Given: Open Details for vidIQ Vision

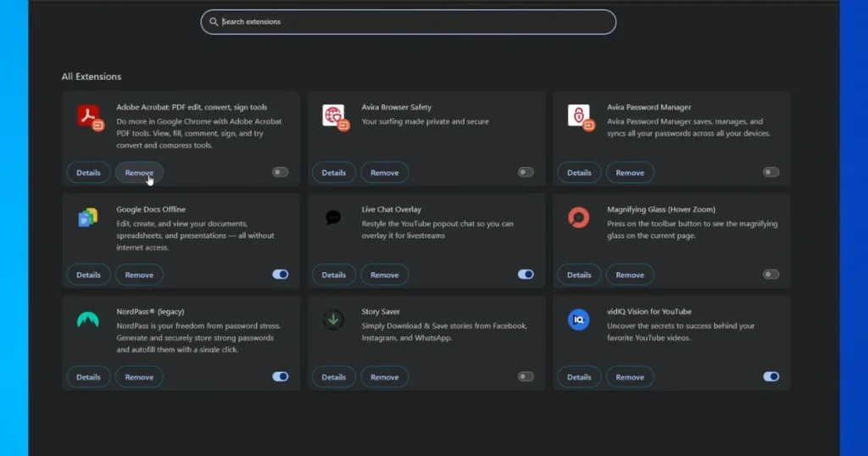Looking at the screenshot, I should click(x=579, y=377).
